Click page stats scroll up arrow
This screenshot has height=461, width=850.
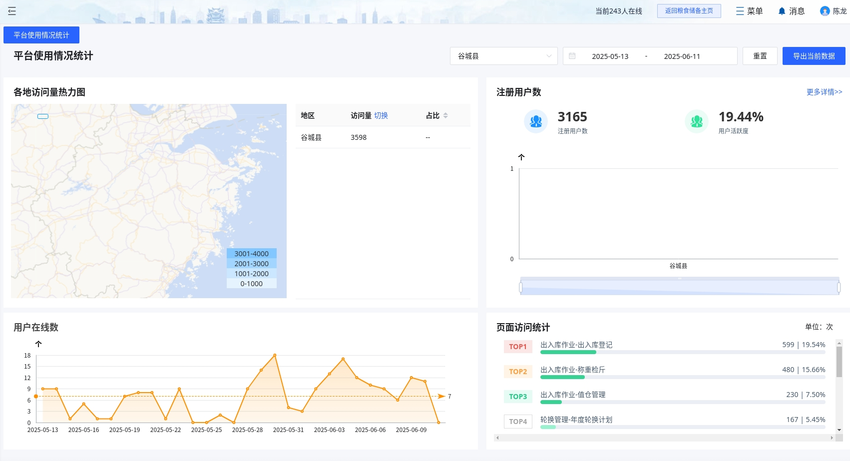(839, 343)
